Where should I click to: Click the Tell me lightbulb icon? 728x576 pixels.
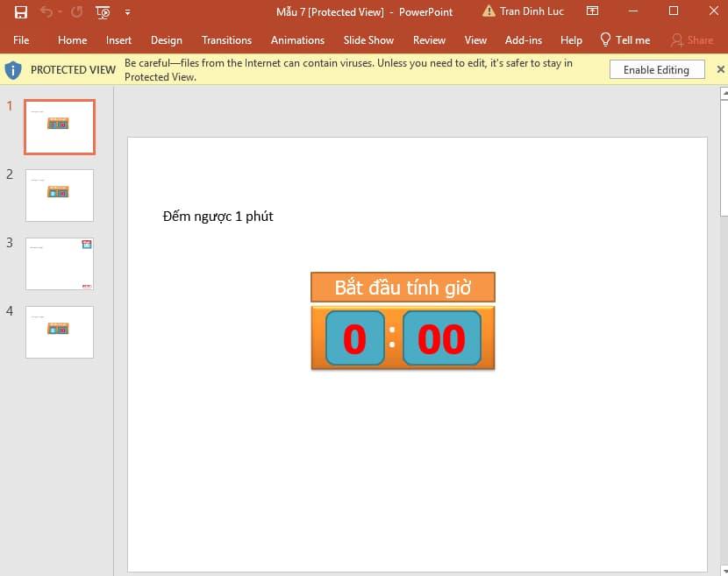(x=604, y=39)
